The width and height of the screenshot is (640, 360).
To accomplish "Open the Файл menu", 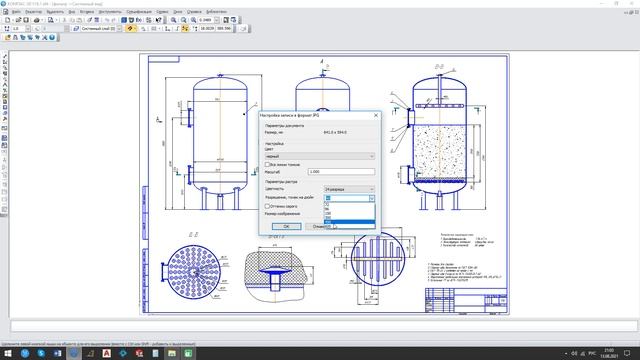I will (16, 12).
